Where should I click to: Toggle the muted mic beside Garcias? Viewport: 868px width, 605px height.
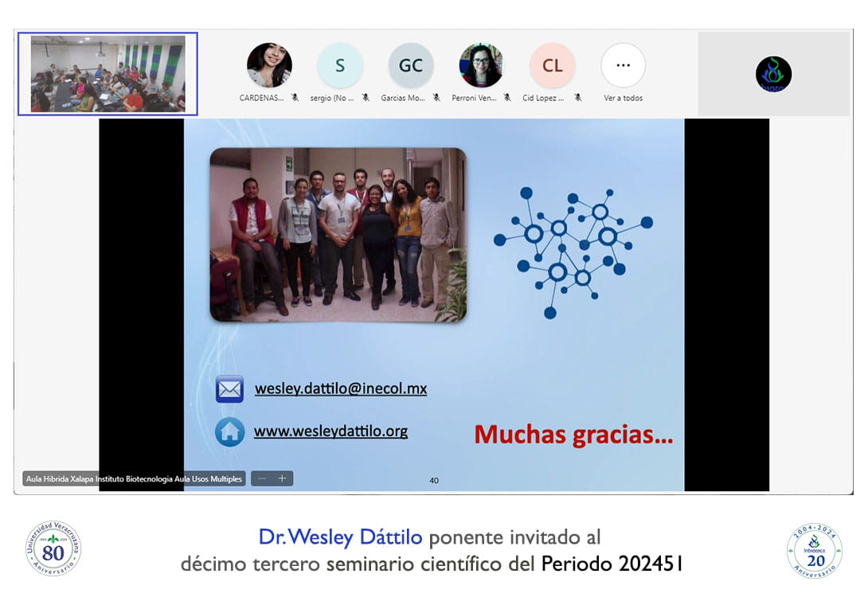[436, 98]
